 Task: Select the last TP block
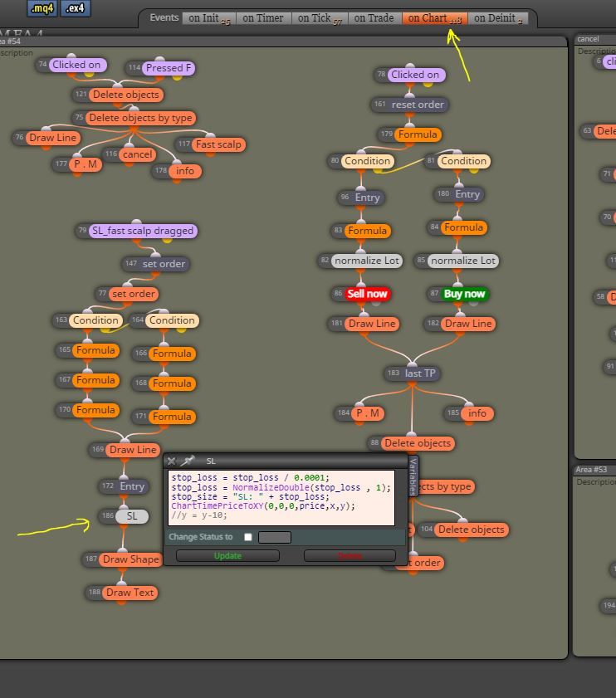click(x=420, y=373)
